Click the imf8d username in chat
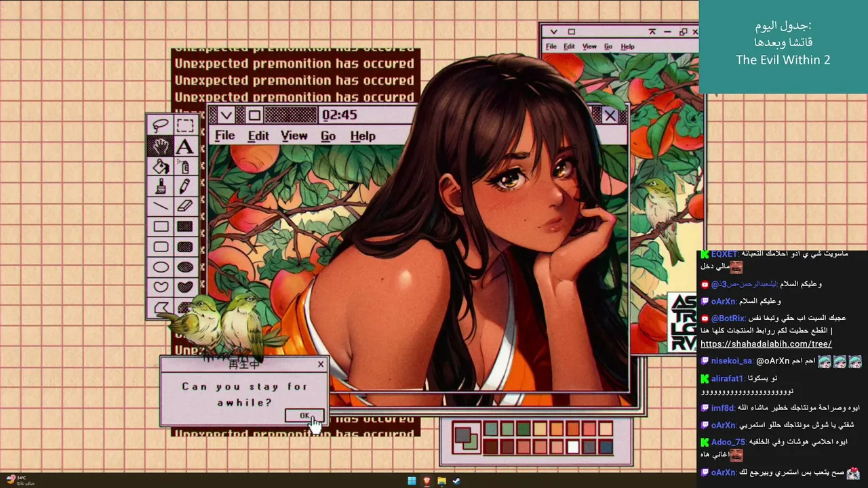Viewport: 868px width, 488px height. [723, 408]
